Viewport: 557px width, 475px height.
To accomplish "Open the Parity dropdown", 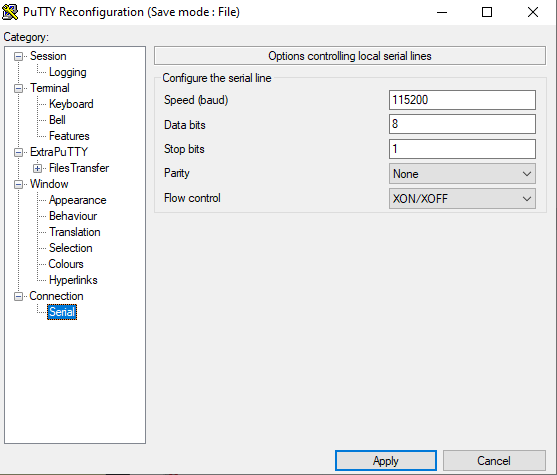I will pos(462,174).
